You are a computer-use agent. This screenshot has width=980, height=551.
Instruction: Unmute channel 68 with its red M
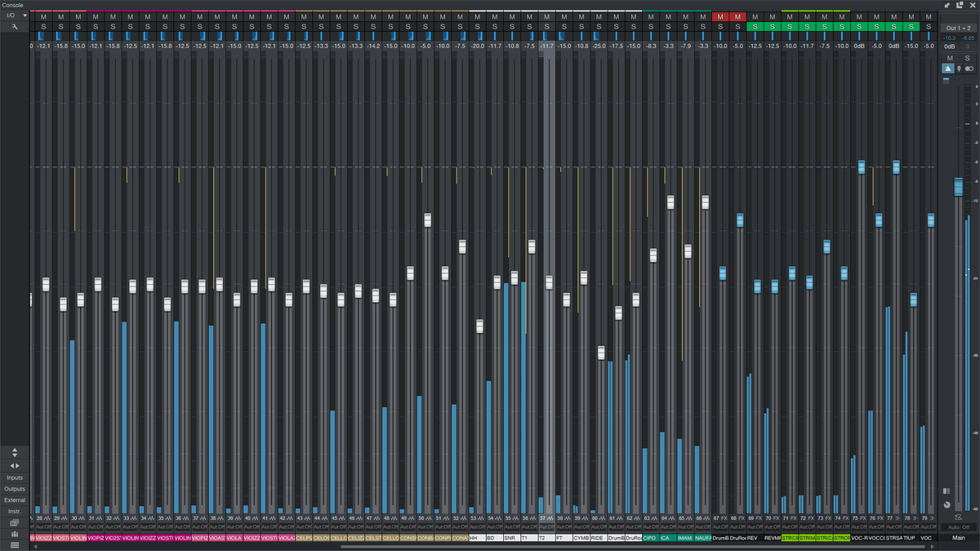pyautogui.click(x=737, y=17)
